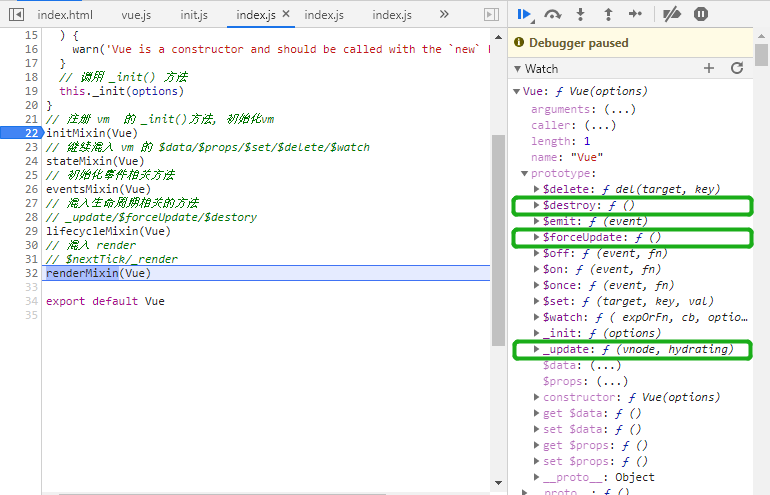This screenshot has width=770, height=495.
Task: Click the length: 1 property
Action: (x=560, y=141)
